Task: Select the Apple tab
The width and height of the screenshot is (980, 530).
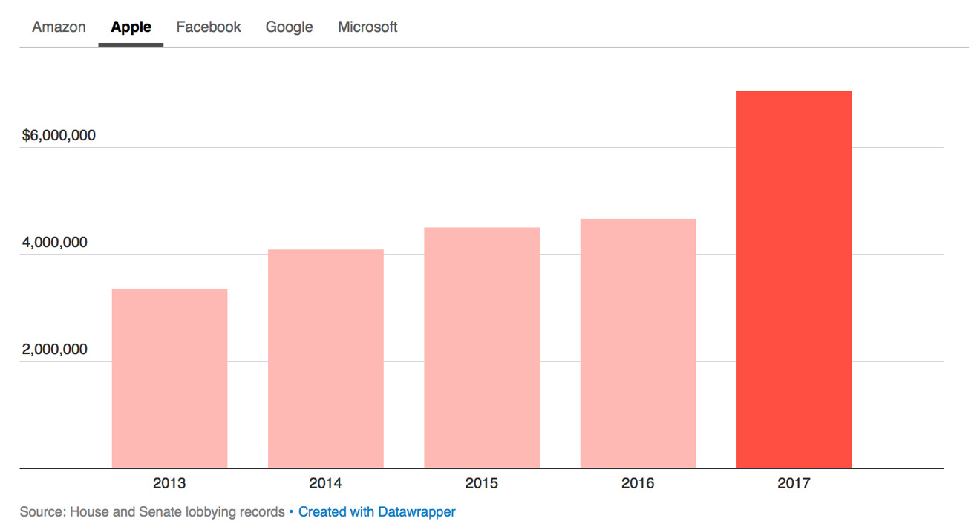Action: point(131,27)
